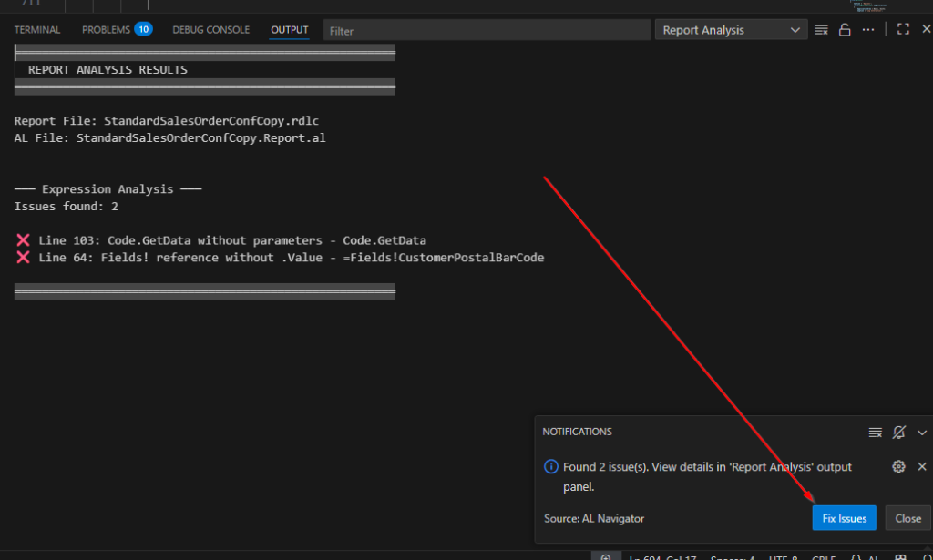
Task: Click the AL language mode in status bar
Action: pyautogui.click(x=864, y=556)
